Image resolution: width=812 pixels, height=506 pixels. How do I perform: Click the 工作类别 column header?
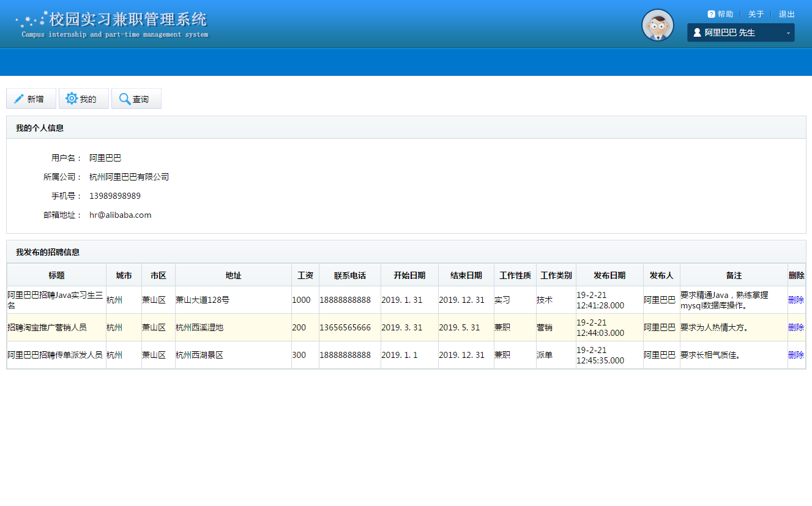(x=556, y=275)
